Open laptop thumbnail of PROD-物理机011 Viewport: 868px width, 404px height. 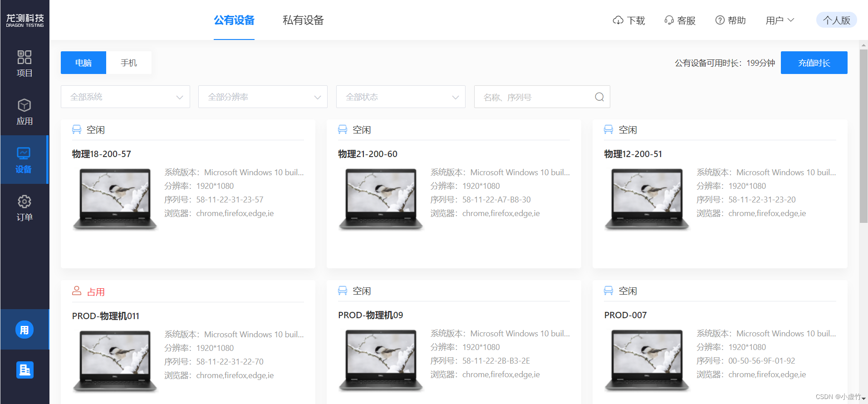115,361
